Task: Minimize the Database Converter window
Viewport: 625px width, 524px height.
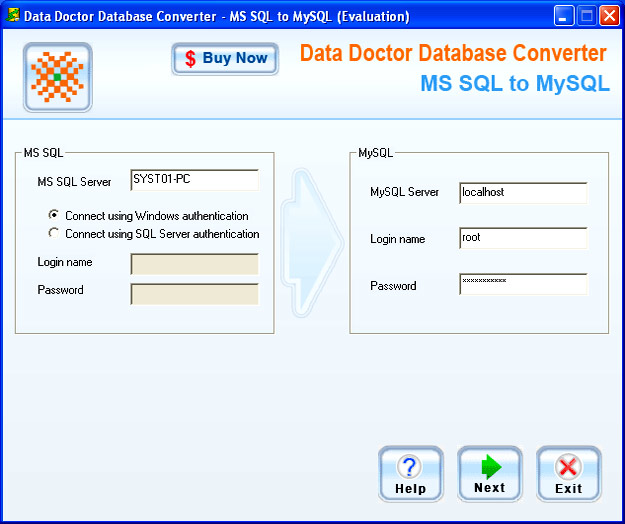Action: point(563,16)
